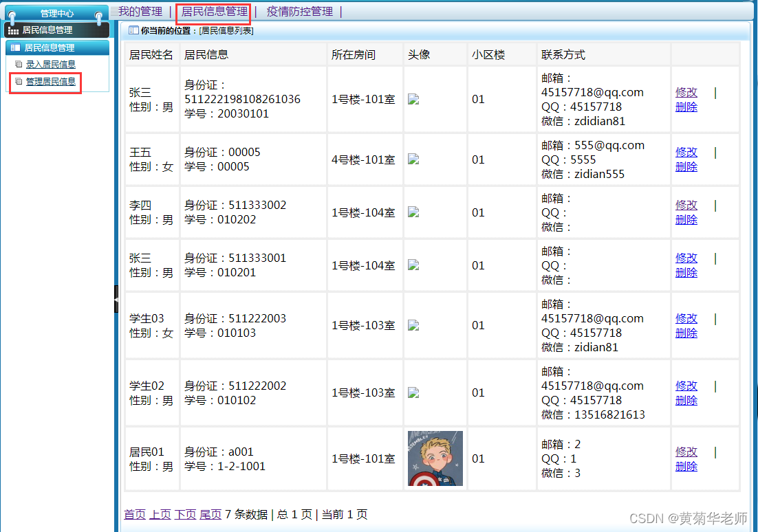
Task: Click the location icon before 你当前的位置
Action: (x=133, y=30)
